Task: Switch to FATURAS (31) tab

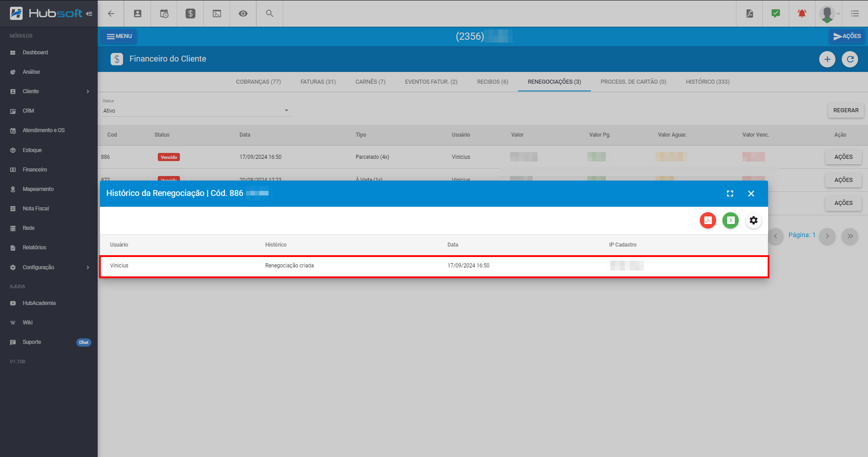Action: coord(318,82)
